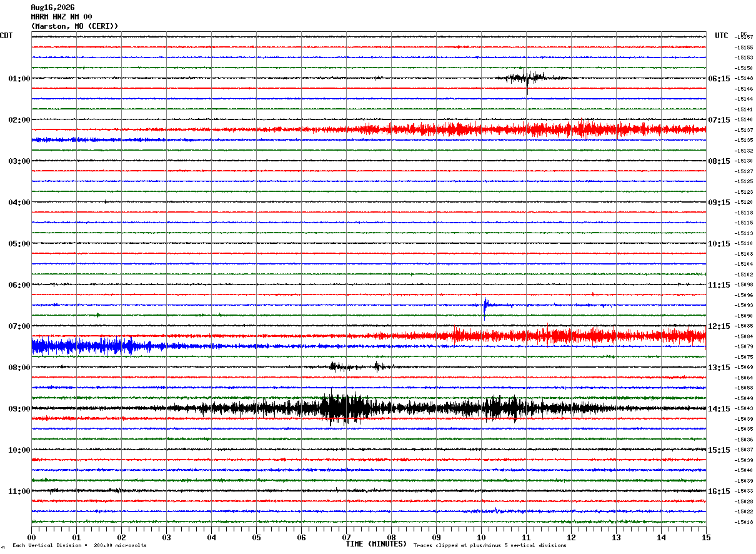Click the CDT timezone header
Viewport: 756px width, 554px height.
pyautogui.click(x=6, y=36)
